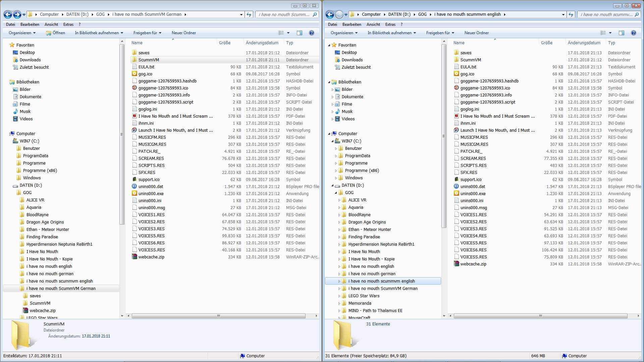Image resolution: width=644 pixels, height=362 pixels.
Task: Open the Datei menu in left window
Action: 10,24
